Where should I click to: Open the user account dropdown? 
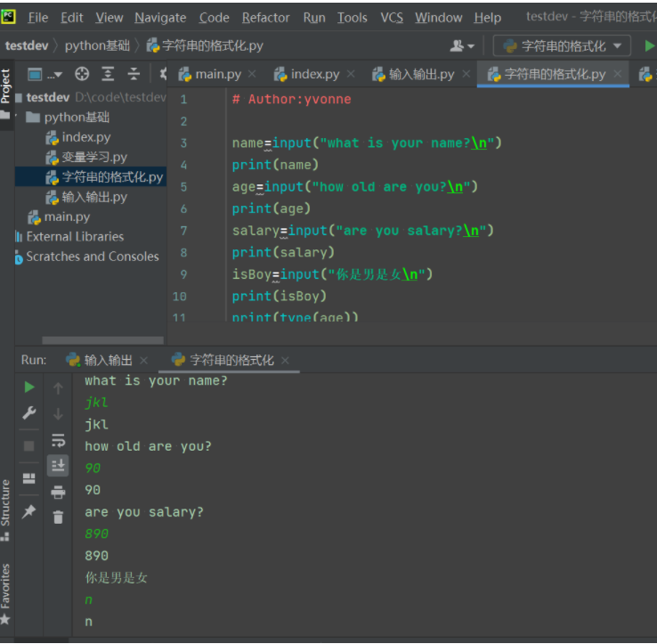coord(462,45)
